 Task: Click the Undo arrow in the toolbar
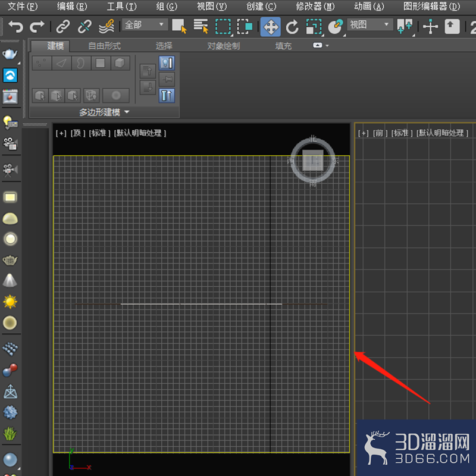(x=16, y=27)
